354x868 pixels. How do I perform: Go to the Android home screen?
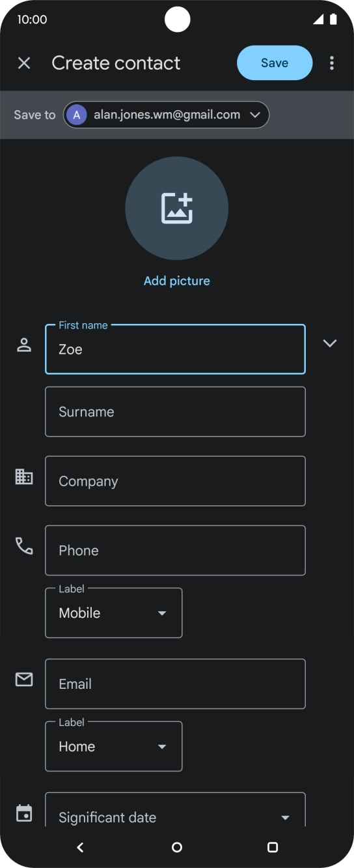[177, 847]
